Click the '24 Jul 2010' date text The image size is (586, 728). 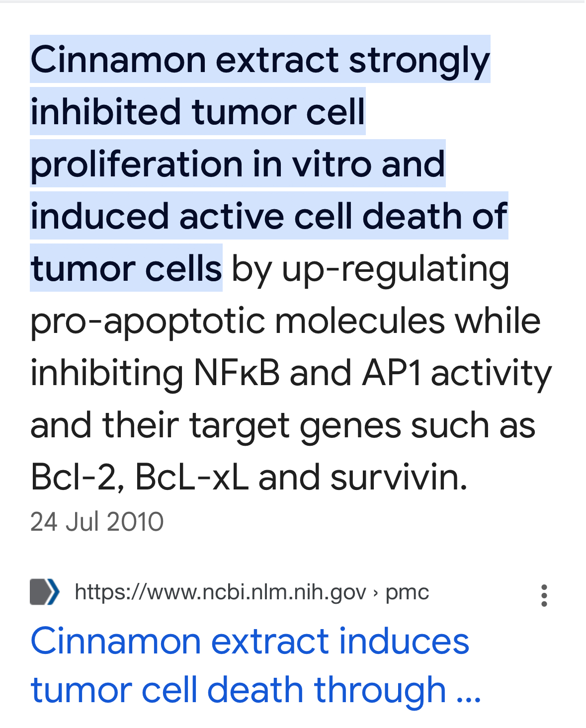(97, 522)
